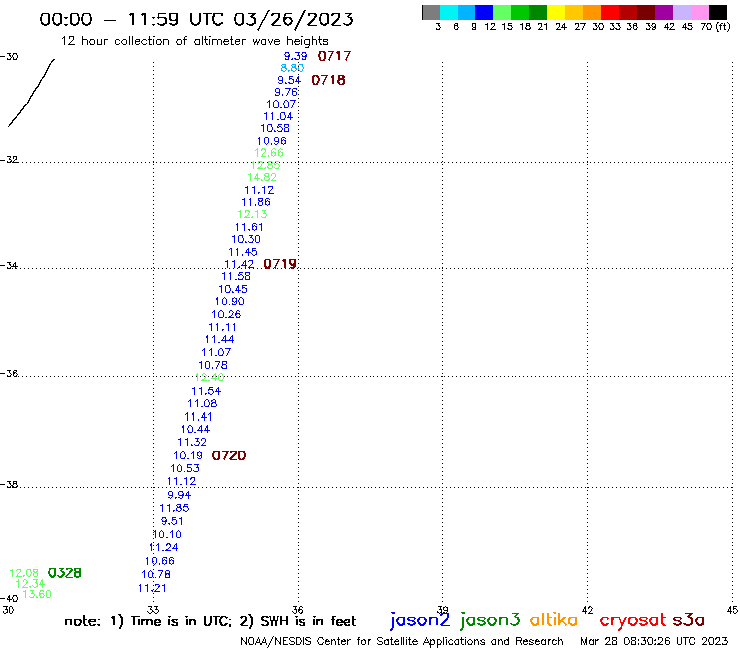Select the green 13.60 value
Image resolution: width=740 pixels, height=650 pixels.
(x=37, y=594)
